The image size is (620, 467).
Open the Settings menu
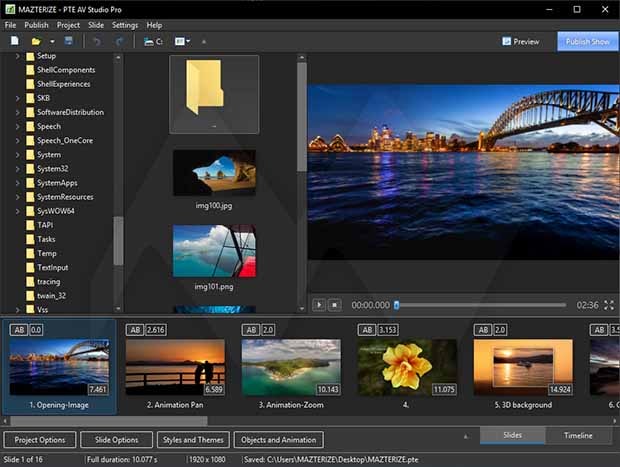click(125, 25)
